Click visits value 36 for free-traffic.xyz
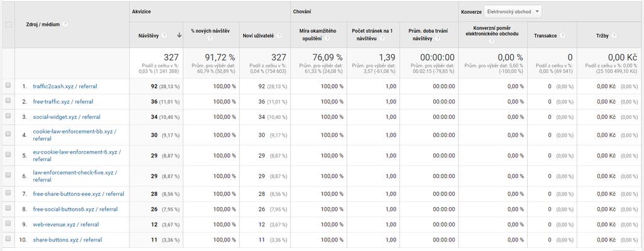Viewport: 644px width, 251px height. 154,101
